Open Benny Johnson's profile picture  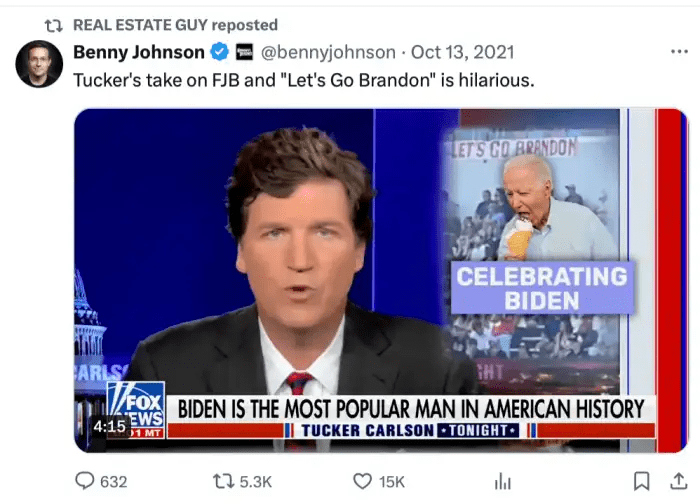(39, 64)
